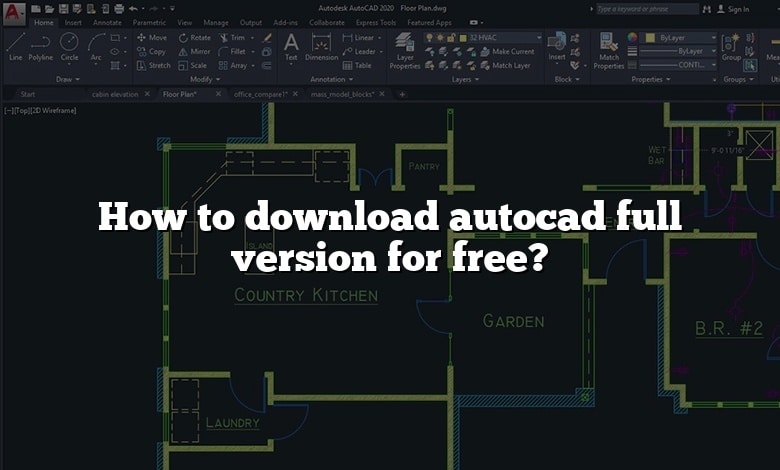The height and width of the screenshot is (470, 780).
Task: Expand the Layers panel
Action: point(466,79)
